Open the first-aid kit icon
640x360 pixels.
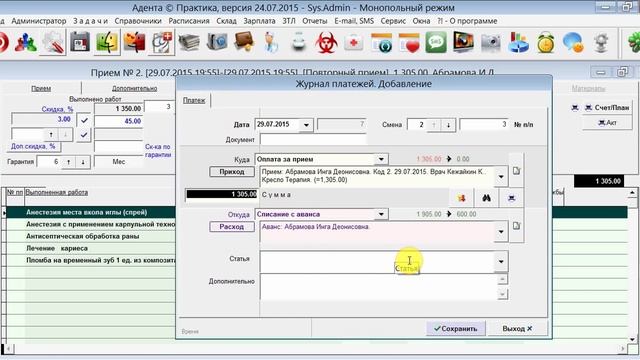pos(353,42)
